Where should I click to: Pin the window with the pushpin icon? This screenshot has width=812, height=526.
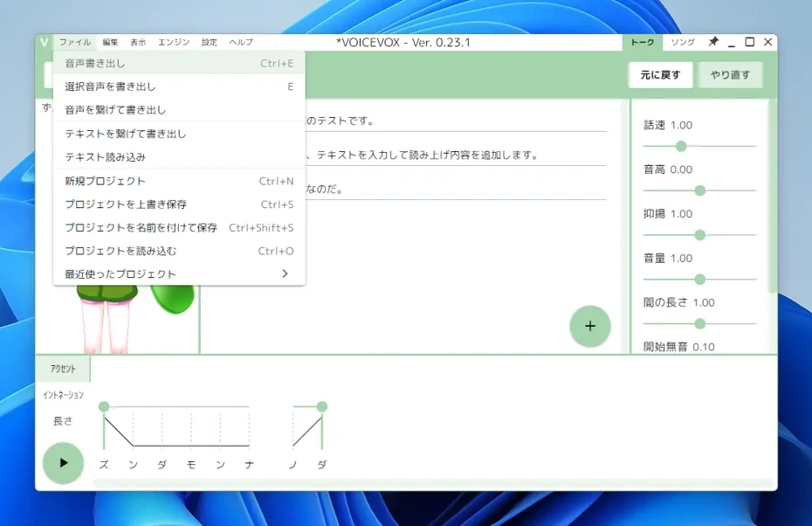pyautogui.click(x=713, y=41)
